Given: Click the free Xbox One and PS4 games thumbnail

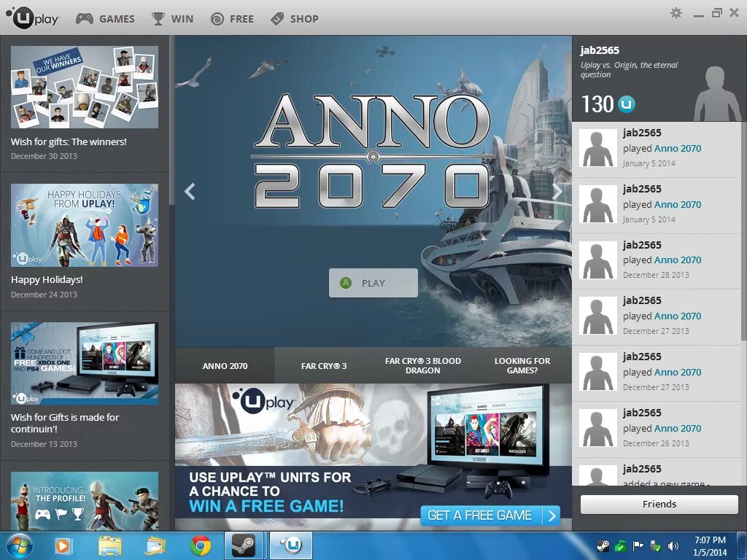Looking at the screenshot, I should coord(85,364).
